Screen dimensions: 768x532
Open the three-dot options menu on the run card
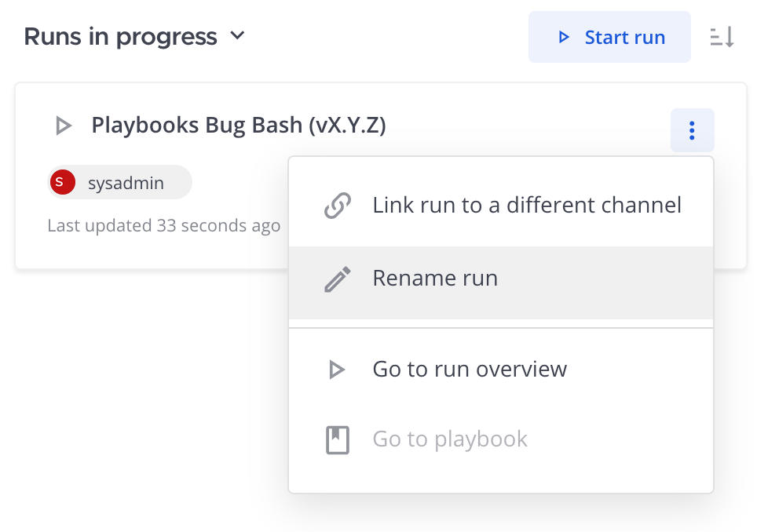point(692,130)
